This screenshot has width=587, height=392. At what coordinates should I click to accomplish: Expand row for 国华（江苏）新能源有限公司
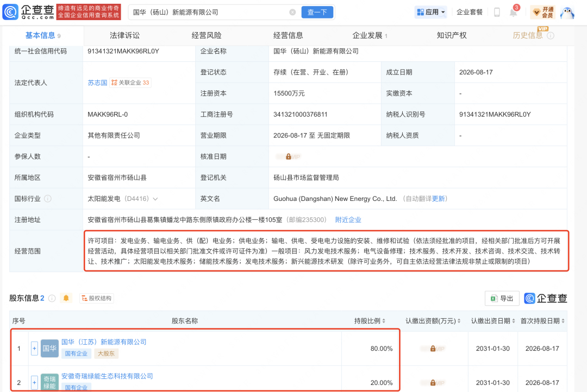[34, 349]
